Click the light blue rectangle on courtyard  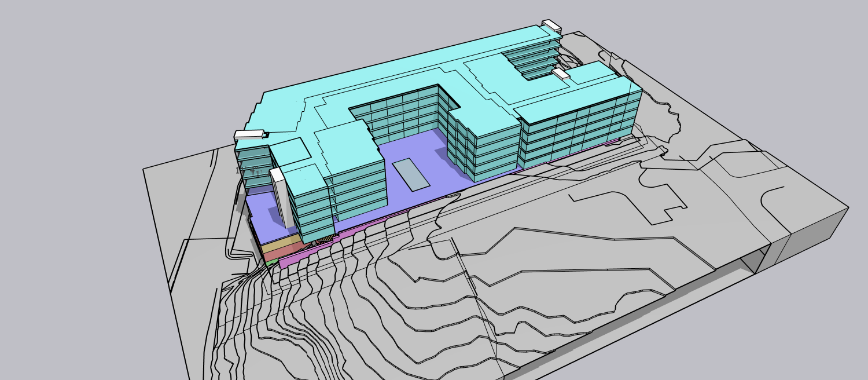tap(411, 175)
